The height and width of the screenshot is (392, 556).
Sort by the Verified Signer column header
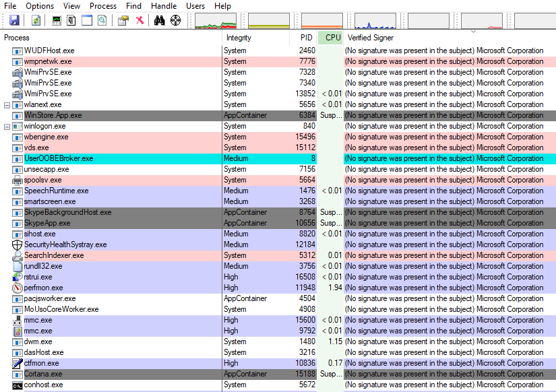[450, 38]
